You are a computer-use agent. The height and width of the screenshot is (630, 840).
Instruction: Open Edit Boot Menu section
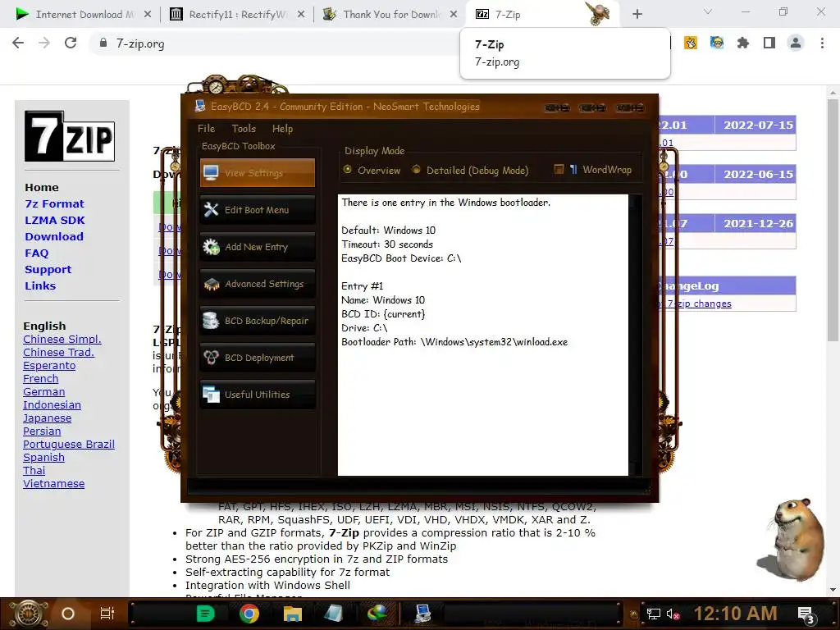tap(258, 210)
